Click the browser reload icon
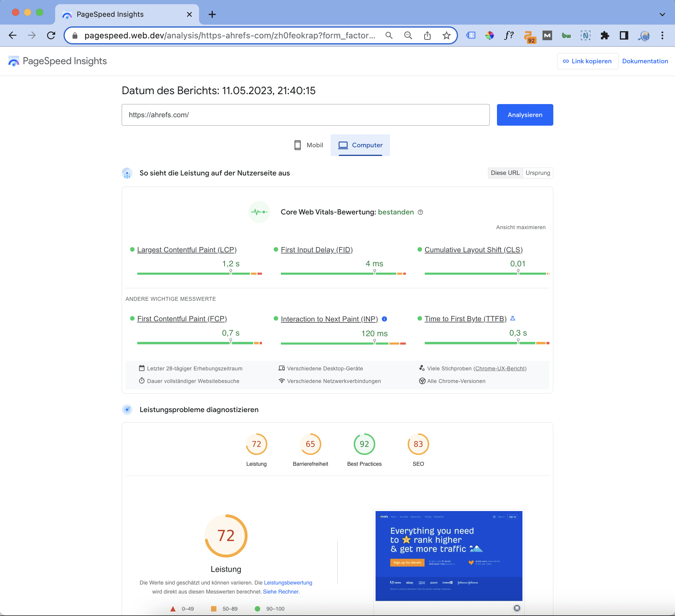Viewport: 675px width, 616px height. coord(51,35)
